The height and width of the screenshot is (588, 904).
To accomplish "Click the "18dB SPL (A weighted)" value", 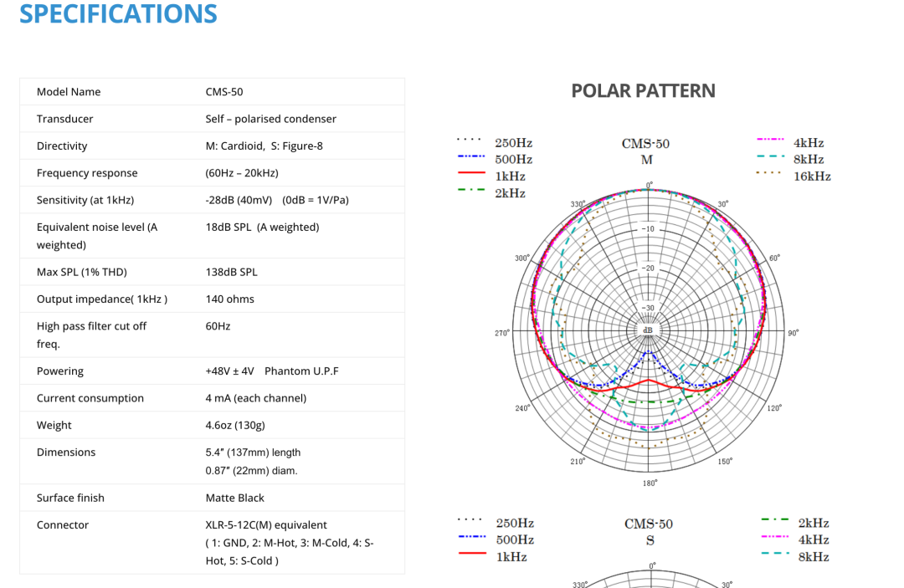I will [x=262, y=227].
